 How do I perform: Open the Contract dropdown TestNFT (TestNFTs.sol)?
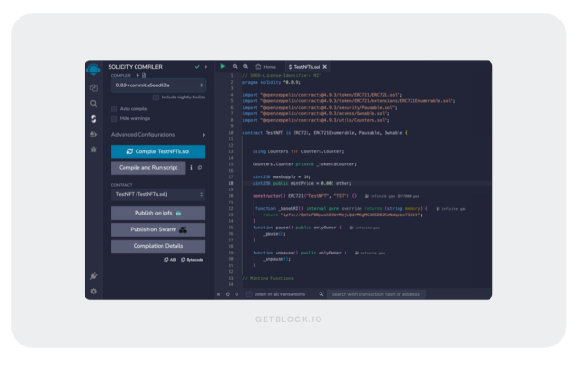[158, 194]
